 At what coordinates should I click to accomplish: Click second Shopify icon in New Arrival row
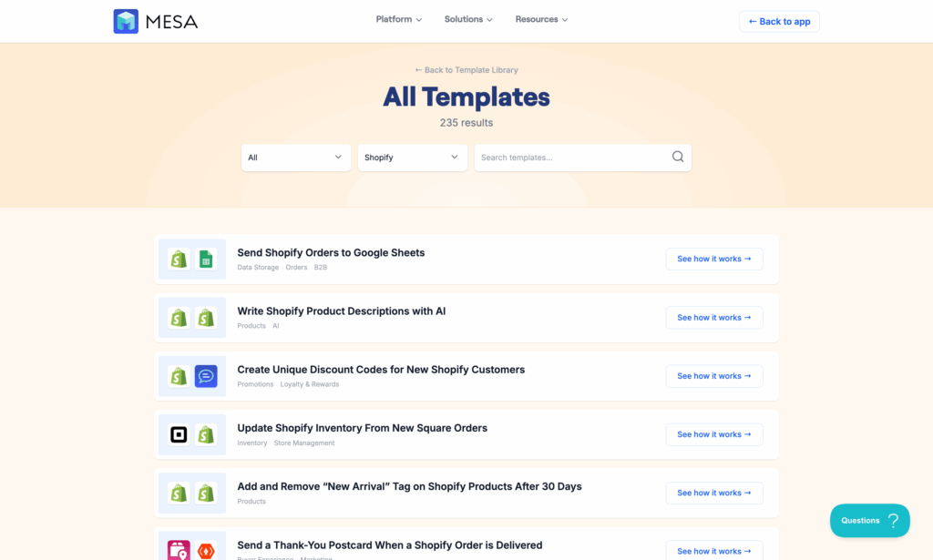206,493
